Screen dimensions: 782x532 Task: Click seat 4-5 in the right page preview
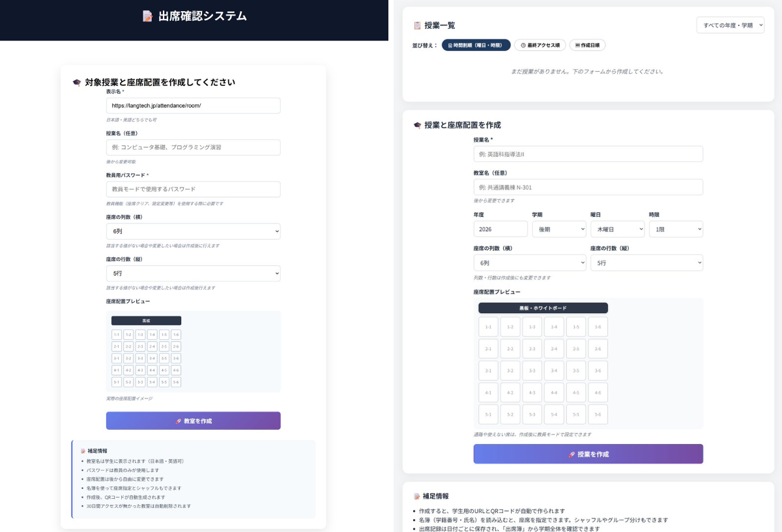[x=576, y=393]
